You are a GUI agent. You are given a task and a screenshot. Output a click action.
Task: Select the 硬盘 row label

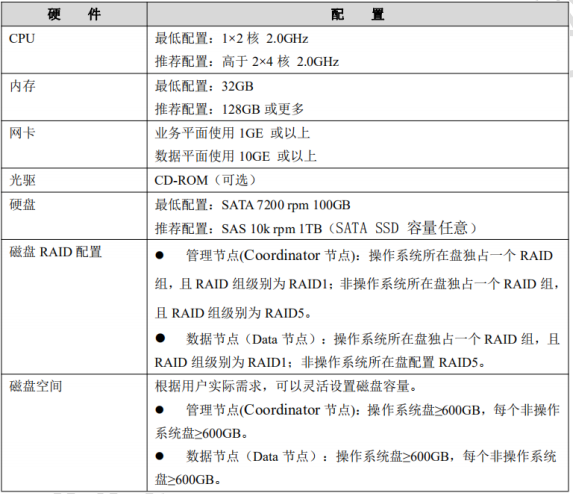22,205
